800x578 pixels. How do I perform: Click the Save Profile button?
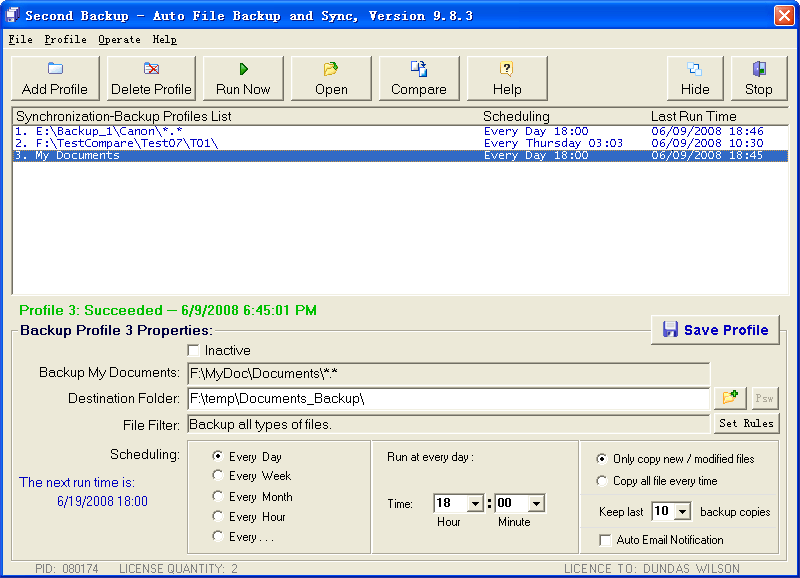[x=715, y=330]
